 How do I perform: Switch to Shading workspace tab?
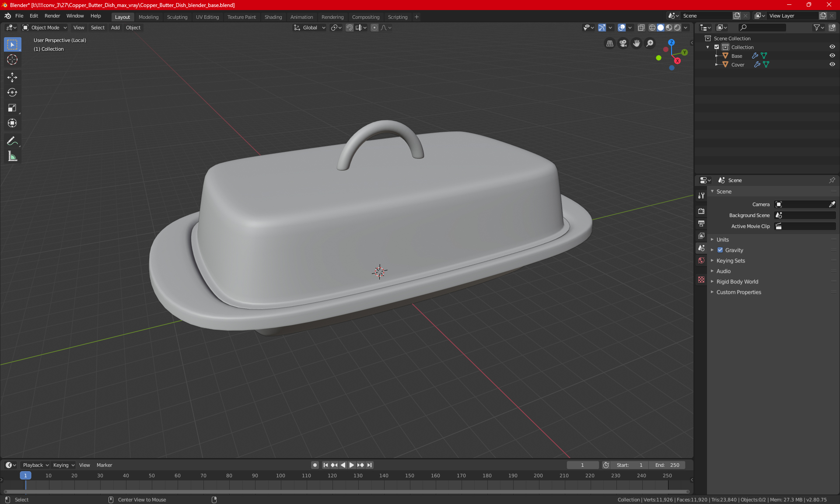click(x=273, y=17)
